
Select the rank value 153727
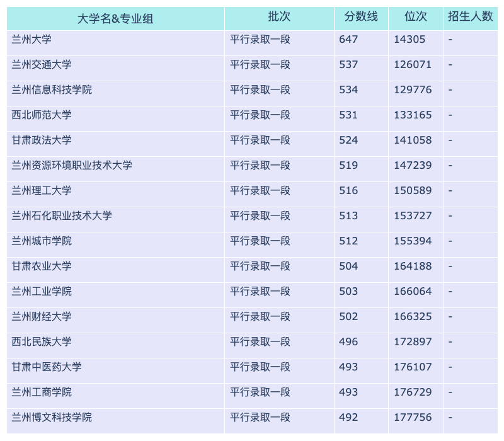[x=413, y=215]
